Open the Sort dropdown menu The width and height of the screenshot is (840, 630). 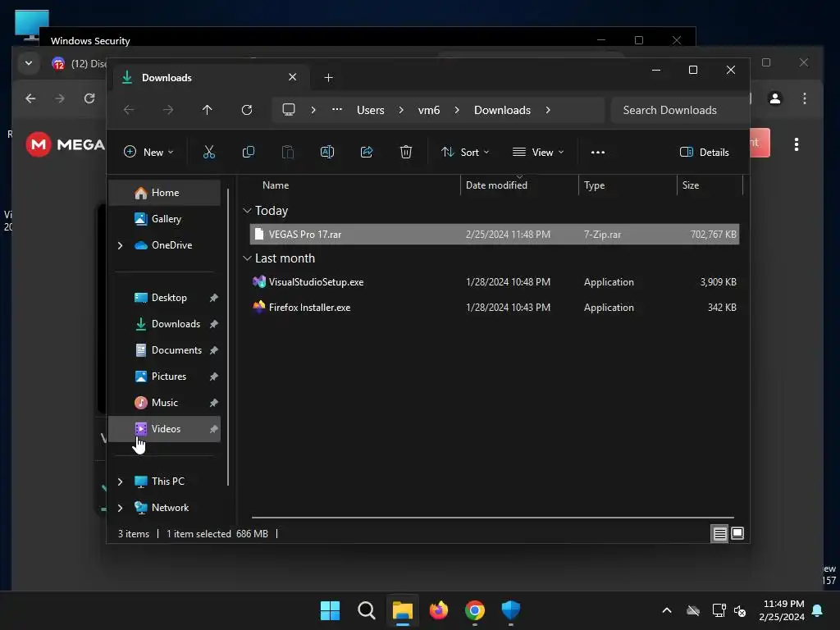465,152
